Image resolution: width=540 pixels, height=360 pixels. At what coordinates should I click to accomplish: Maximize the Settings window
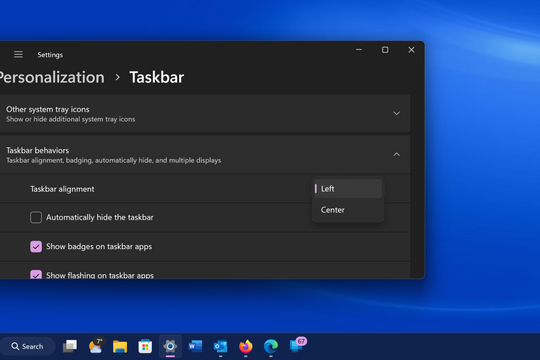coord(385,50)
